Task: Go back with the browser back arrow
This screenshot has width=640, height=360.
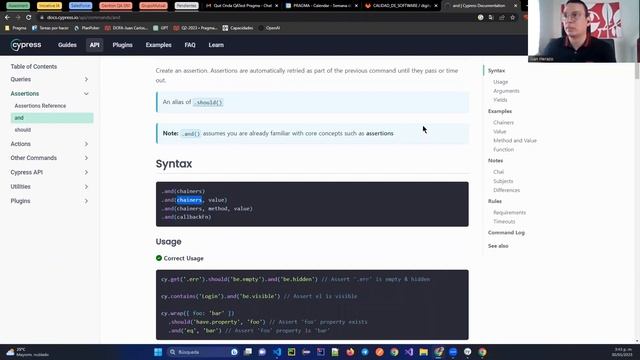Action: (x=7, y=18)
